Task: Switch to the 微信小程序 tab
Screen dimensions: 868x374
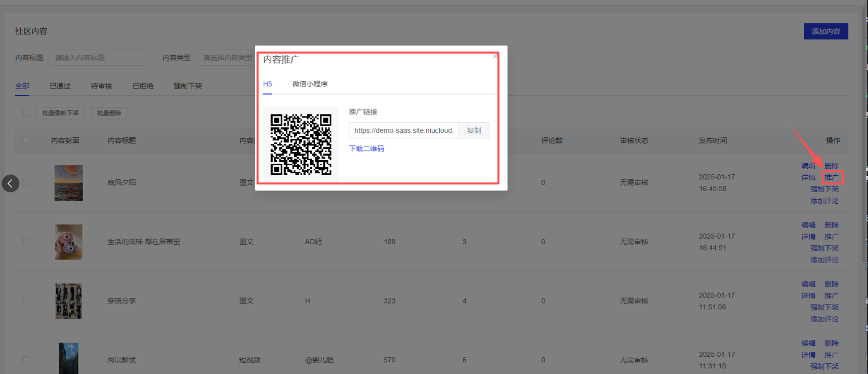Action: point(310,84)
